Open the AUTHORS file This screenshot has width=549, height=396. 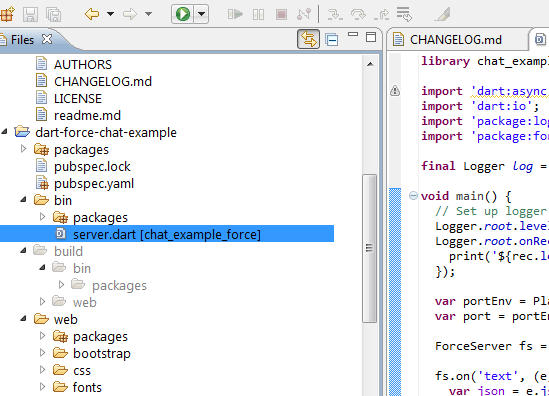(83, 64)
